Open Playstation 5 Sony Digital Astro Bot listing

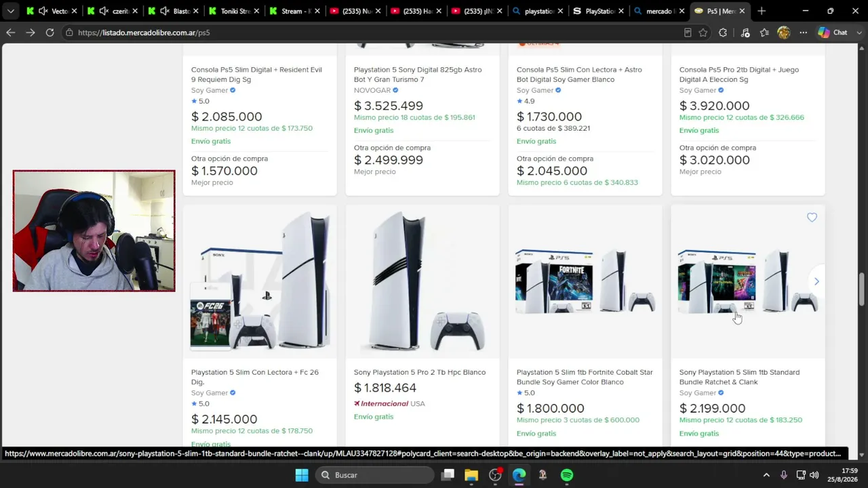click(418, 75)
